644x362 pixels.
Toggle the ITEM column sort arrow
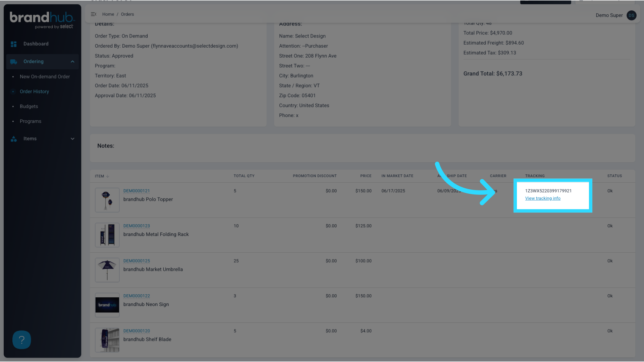[x=107, y=176]
